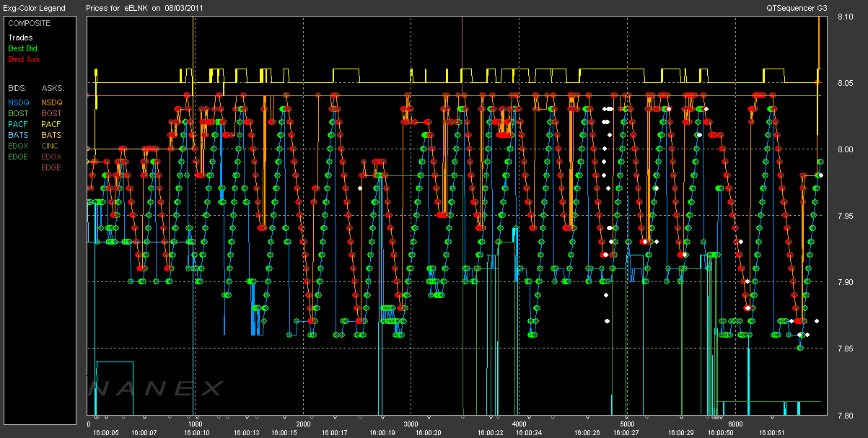The height and width of the screenshot is (438, 868).
Task: Click the 16:00:15 time label
Action: click(284, 433)
